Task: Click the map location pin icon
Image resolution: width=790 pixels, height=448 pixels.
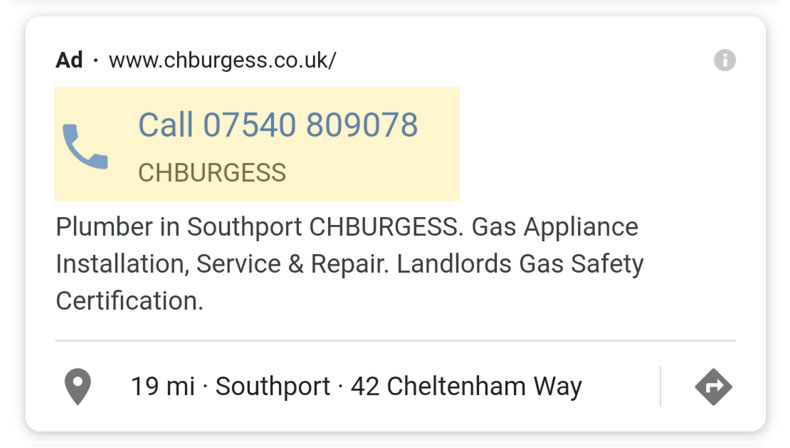Action: [78, 387]
